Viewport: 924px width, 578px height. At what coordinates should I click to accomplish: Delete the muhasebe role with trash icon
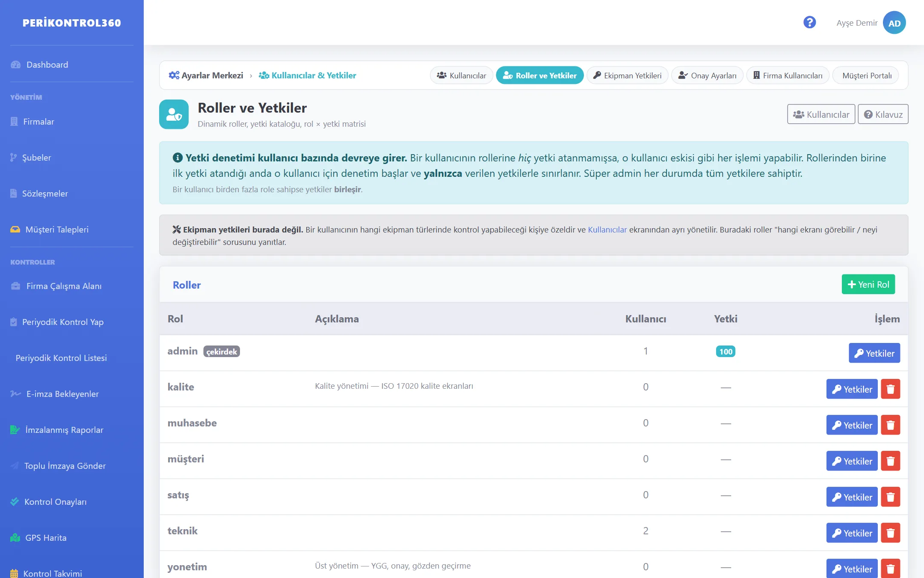pyautogui.click(x=891, y=425)
